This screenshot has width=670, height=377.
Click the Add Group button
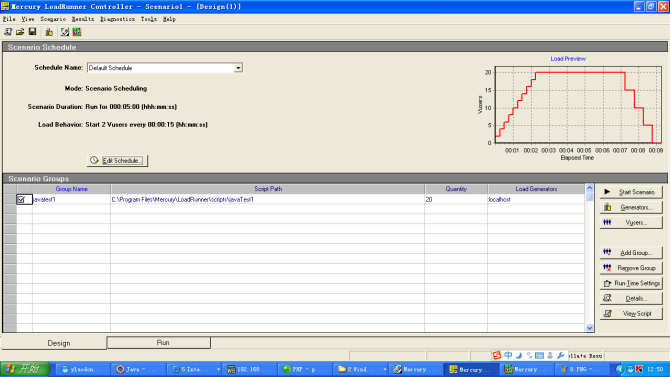pyautogui.click(x=631, y=253)
